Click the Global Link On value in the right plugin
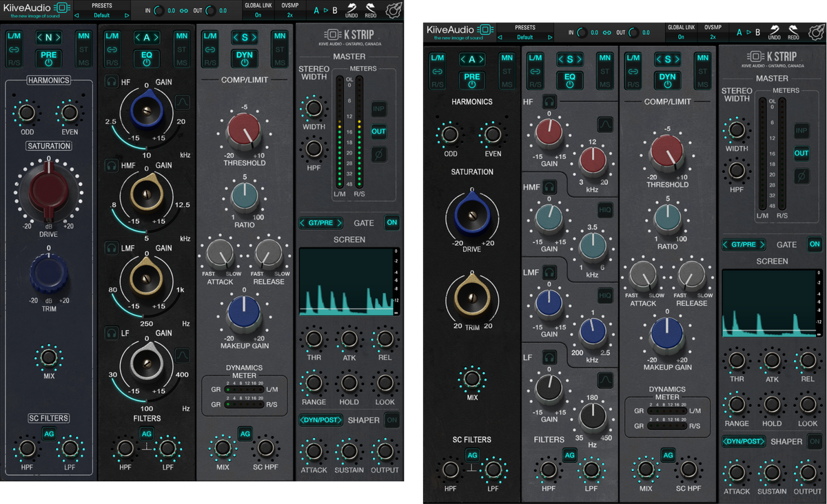The width and height of the screenshot is (827, 504). point(681,37)
